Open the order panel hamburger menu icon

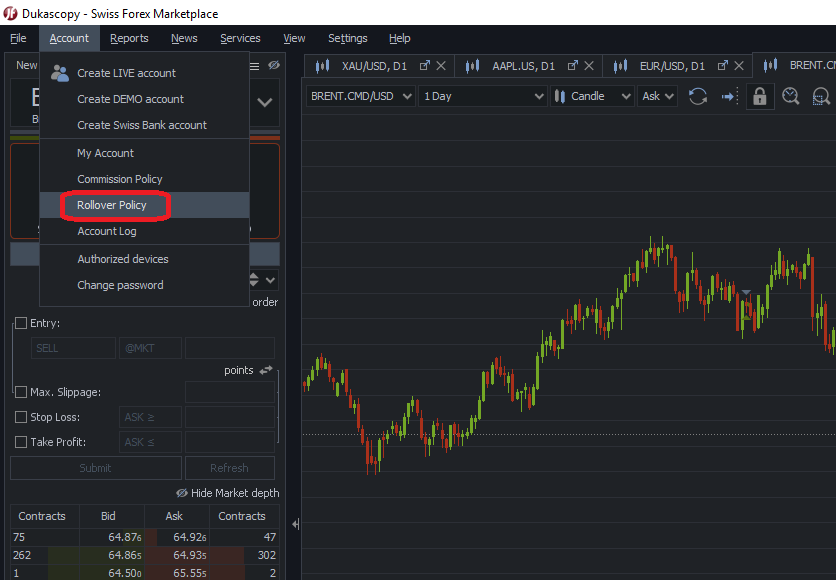255,66
